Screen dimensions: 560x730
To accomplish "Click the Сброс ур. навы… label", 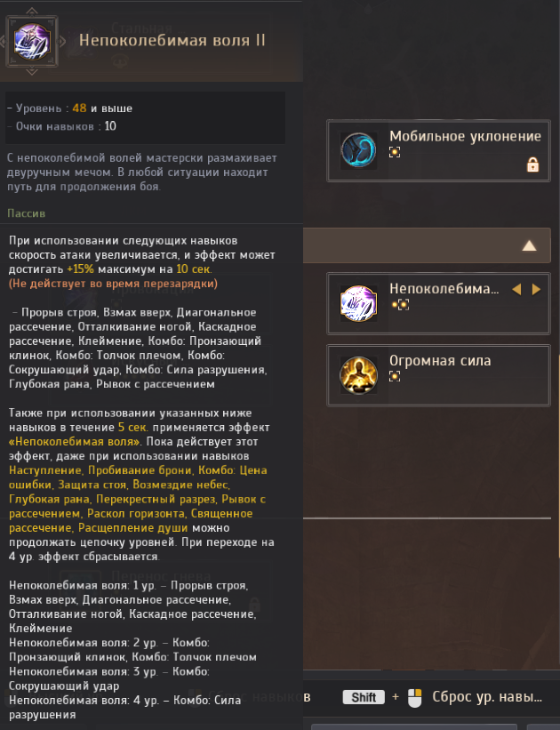I will [x=487, y=697].
